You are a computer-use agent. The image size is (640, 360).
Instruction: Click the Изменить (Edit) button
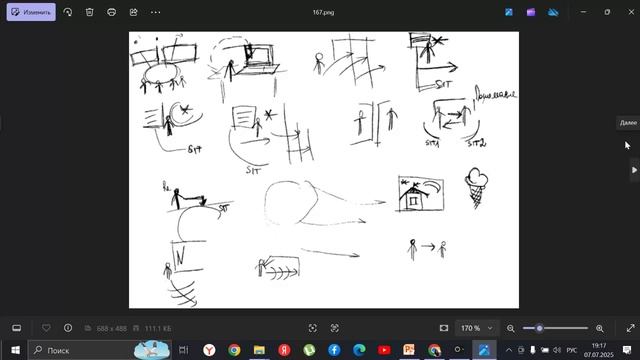point(31,12)
